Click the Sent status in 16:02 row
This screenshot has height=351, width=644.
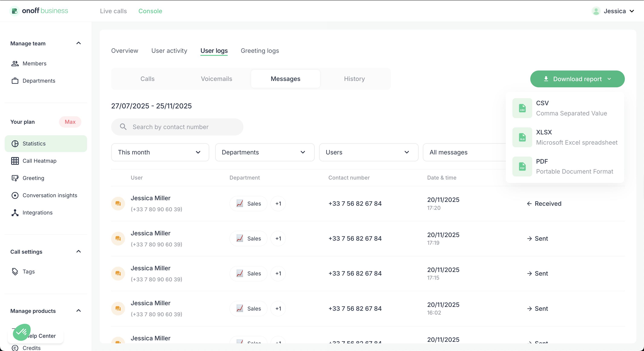pyautogui.click(x=537, y=308)
